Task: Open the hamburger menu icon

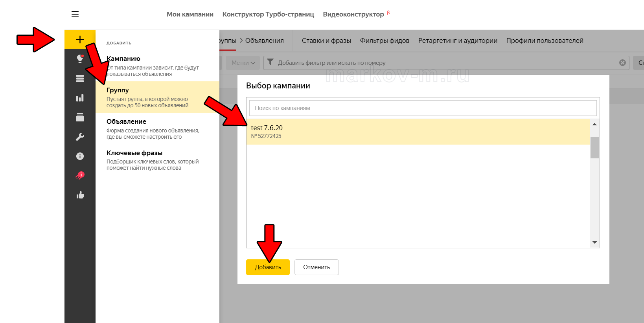Action: coord(75,15)
